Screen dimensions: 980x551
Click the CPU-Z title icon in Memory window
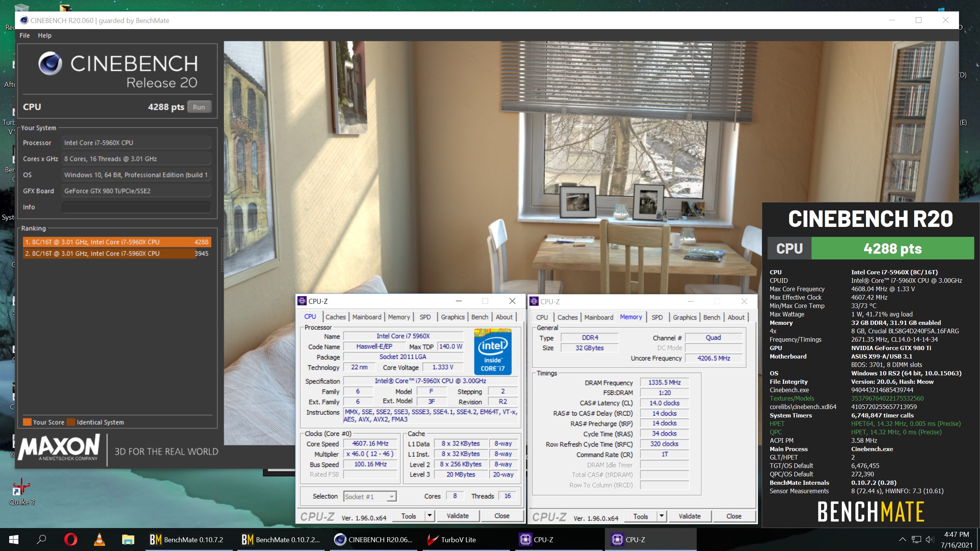[534, 302]
